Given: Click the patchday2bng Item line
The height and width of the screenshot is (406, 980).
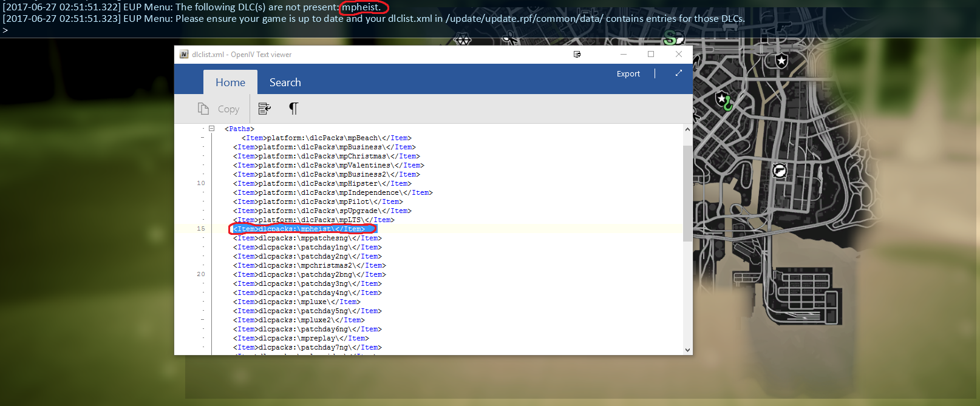Looking at the screenshot, I should pos(310,274).
